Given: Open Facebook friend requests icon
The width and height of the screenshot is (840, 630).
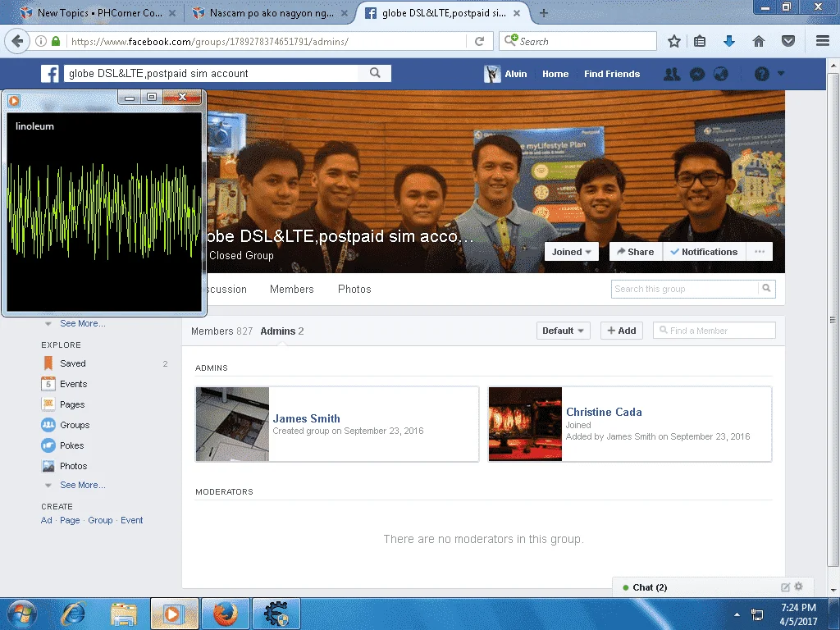Looking at the screenshot, I should 672,74.
